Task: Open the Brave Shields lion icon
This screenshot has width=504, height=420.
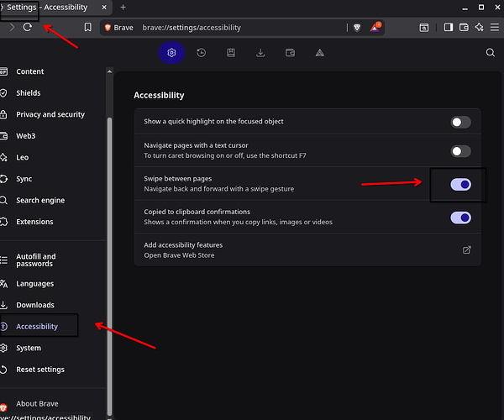Action: 357,27
